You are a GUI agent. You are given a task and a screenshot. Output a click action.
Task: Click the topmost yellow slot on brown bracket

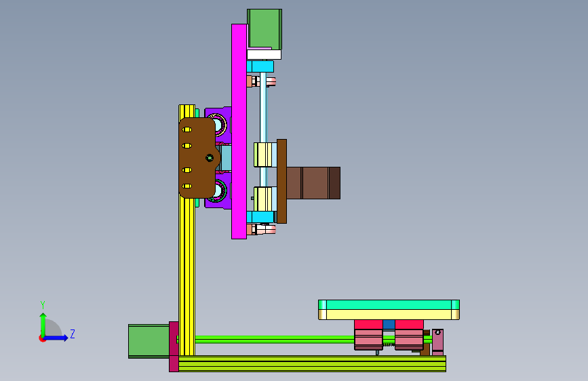click(x=187, y=129)
